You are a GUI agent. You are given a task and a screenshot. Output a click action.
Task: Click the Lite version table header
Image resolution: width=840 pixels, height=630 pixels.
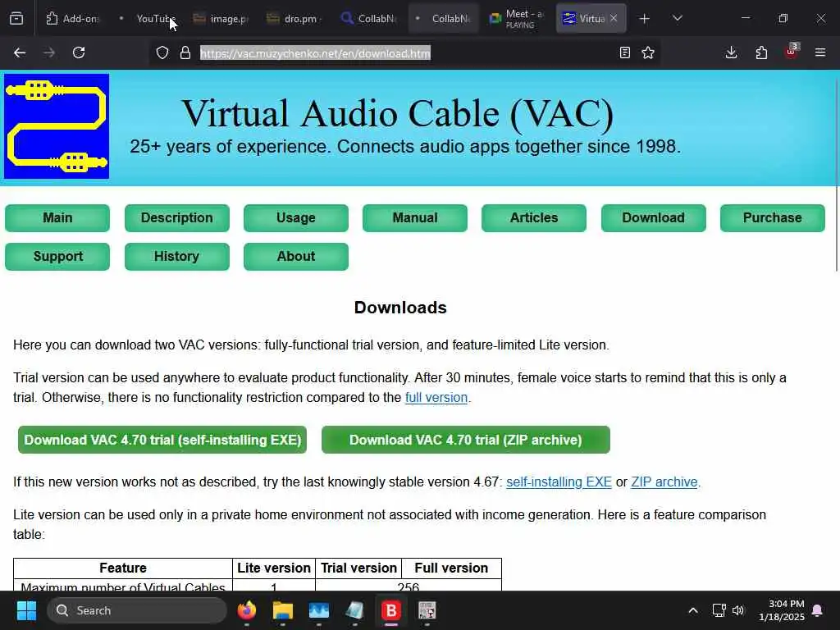tap(274, 568)
